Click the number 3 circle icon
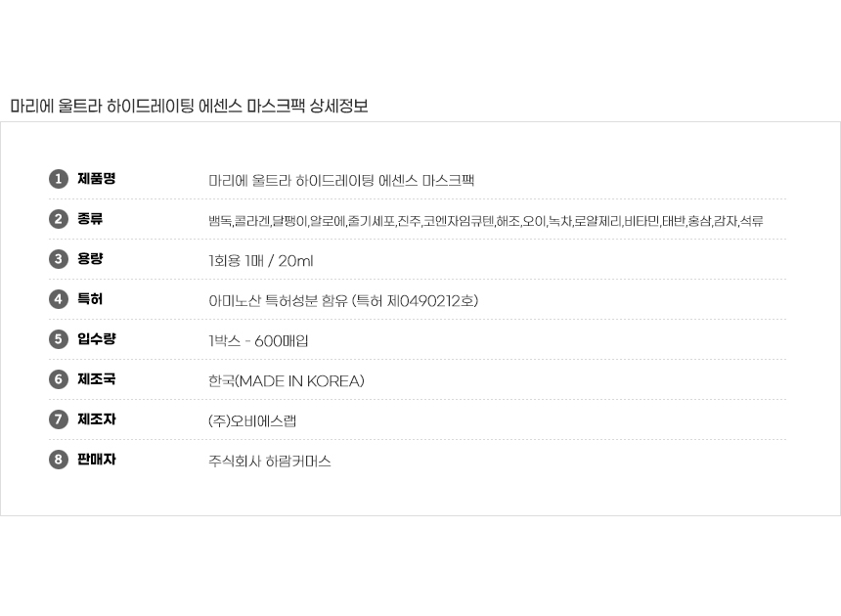Image resolution: width=841 pixels, height=616 pixels. point(59,259)
